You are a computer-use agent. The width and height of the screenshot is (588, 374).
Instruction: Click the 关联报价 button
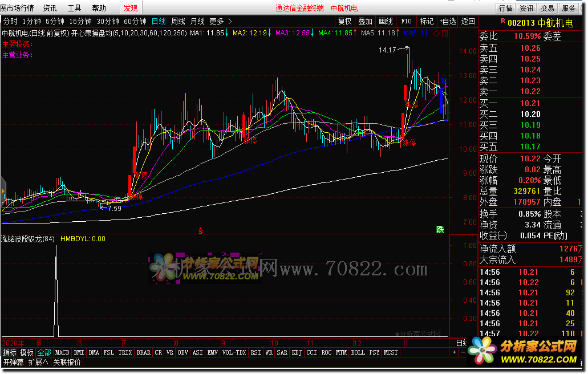pos(67,363)
